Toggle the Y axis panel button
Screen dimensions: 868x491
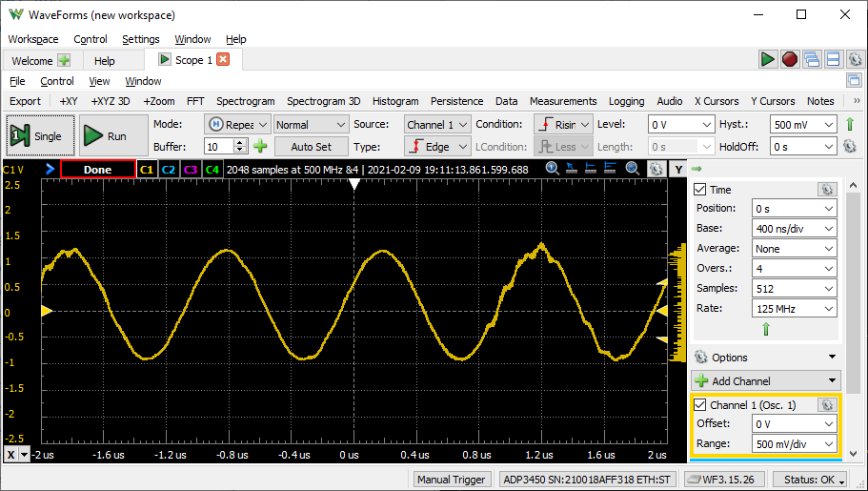point(678,170)
